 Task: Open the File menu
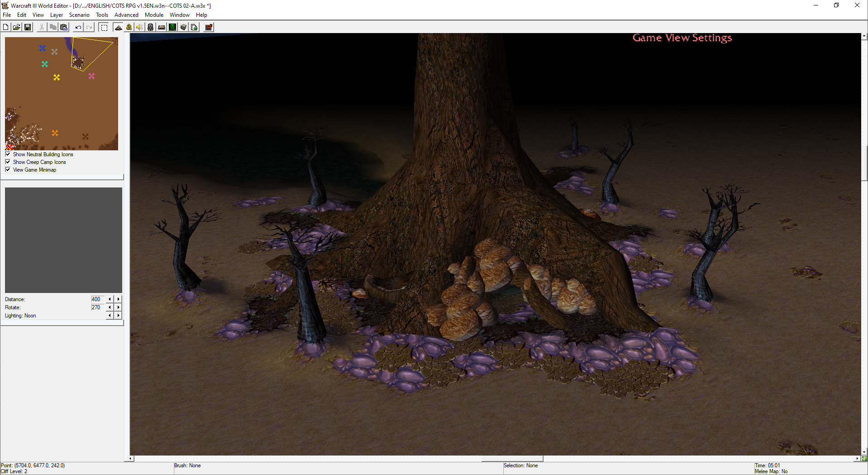tap(7, 15)
